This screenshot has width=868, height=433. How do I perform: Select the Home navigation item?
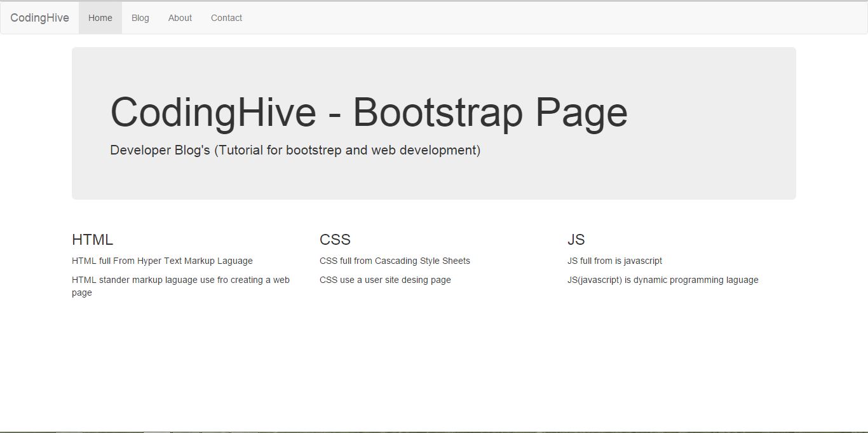(x=100, y=18)
